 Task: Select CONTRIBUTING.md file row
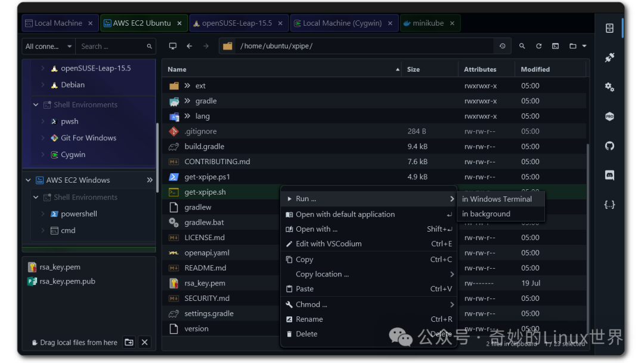tap(374, 162)
